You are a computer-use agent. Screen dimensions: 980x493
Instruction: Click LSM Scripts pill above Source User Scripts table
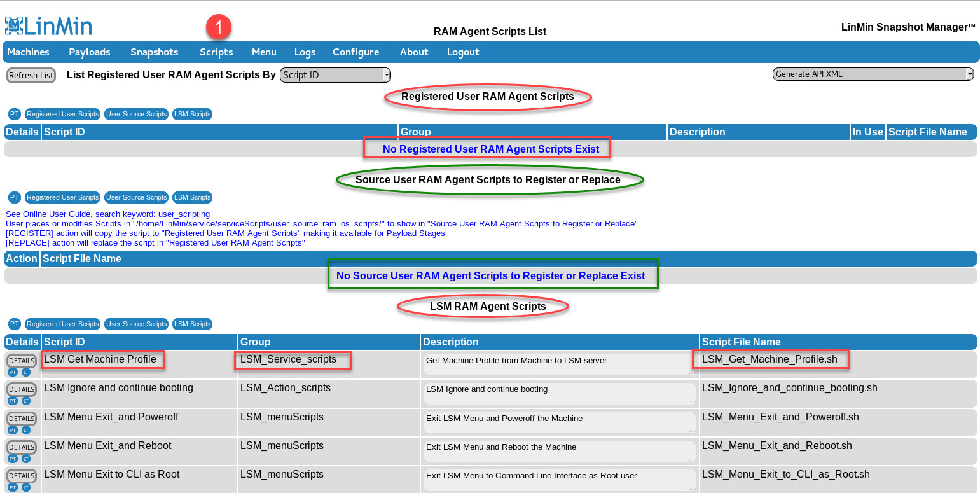click(192, 198)
